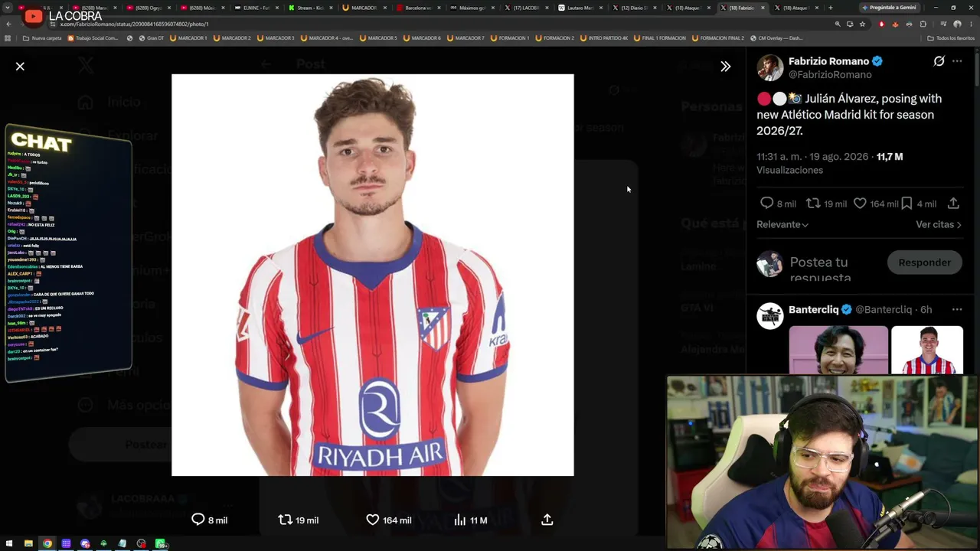Open the bookmarks apps grid icon
This screenshot has width=980, height=551.
pyautogui.click(x=8, y=38)
